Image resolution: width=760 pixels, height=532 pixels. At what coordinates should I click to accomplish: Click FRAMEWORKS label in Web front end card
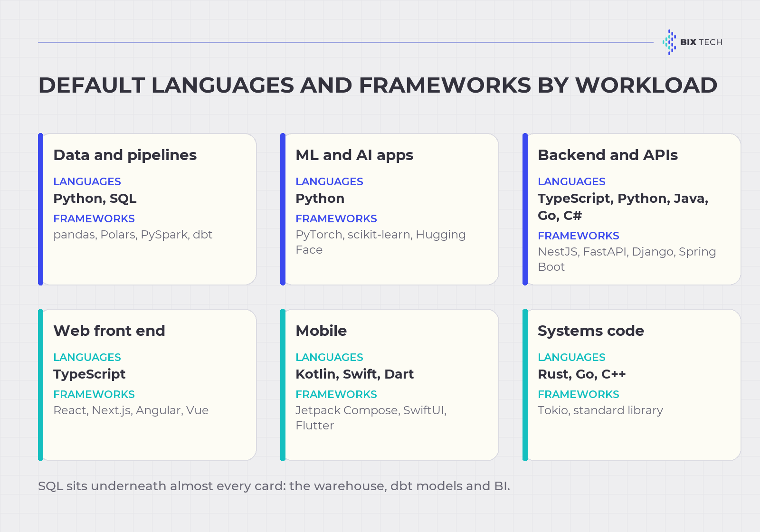click(94, 394)
